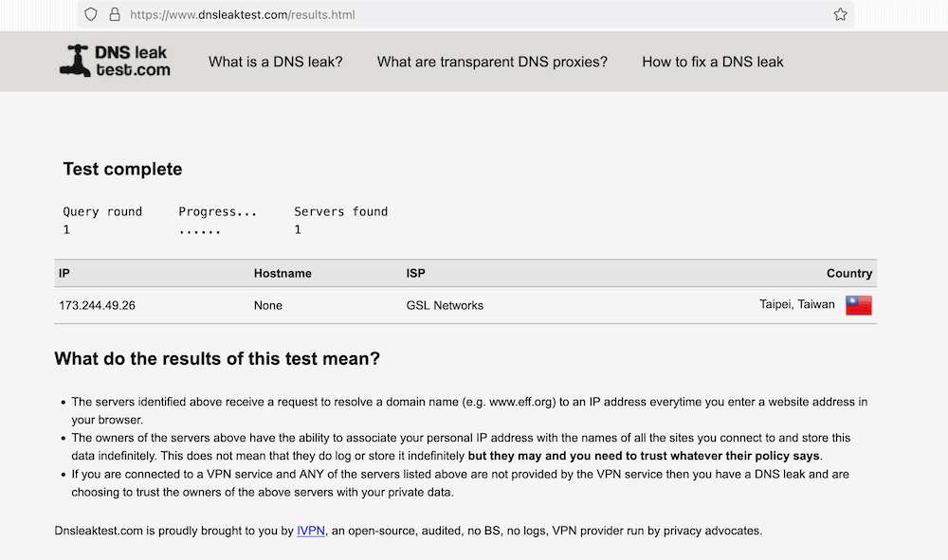Click the Country column header
The image size is (948, 560).
click(848, 273)
